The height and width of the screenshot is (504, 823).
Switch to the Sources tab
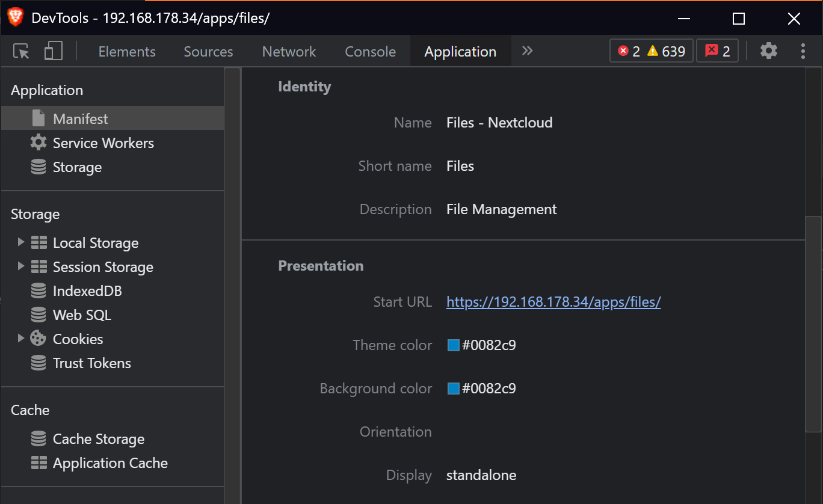[208, 52]
